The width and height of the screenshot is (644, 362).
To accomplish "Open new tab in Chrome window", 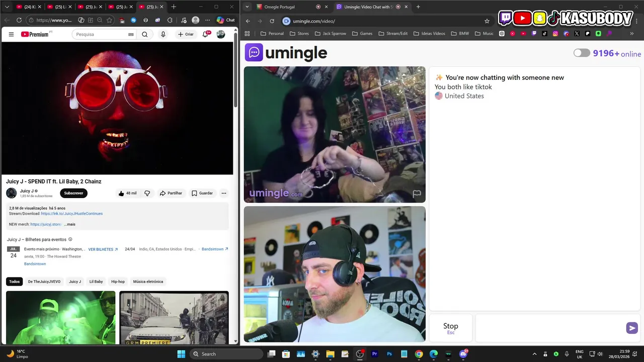I will point(418,7).
